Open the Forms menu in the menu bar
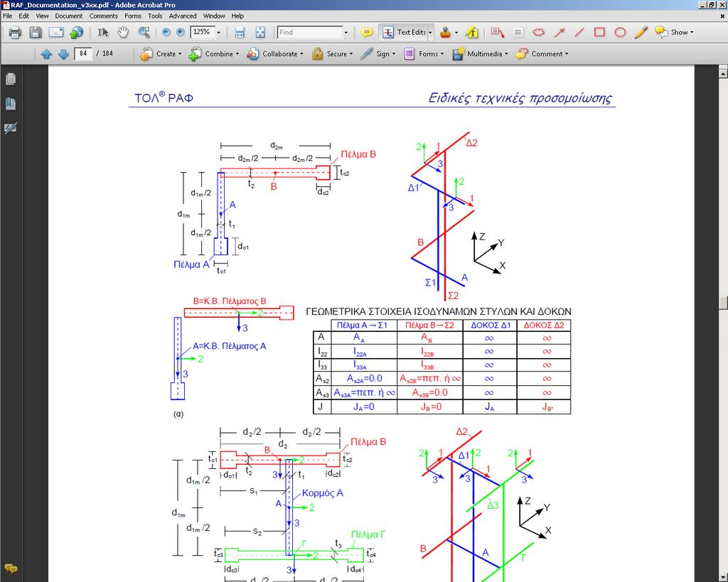The image size is (728, 582). [x=133, y=16]
